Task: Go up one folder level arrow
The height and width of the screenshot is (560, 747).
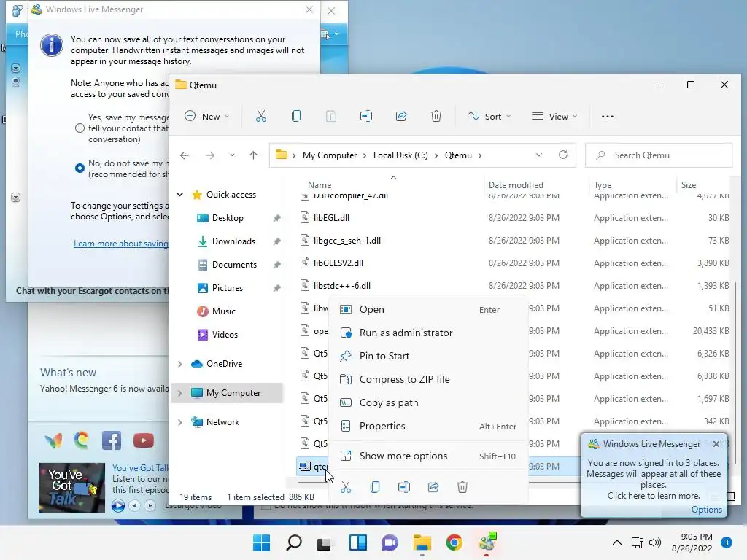Action: coord(253,155)
